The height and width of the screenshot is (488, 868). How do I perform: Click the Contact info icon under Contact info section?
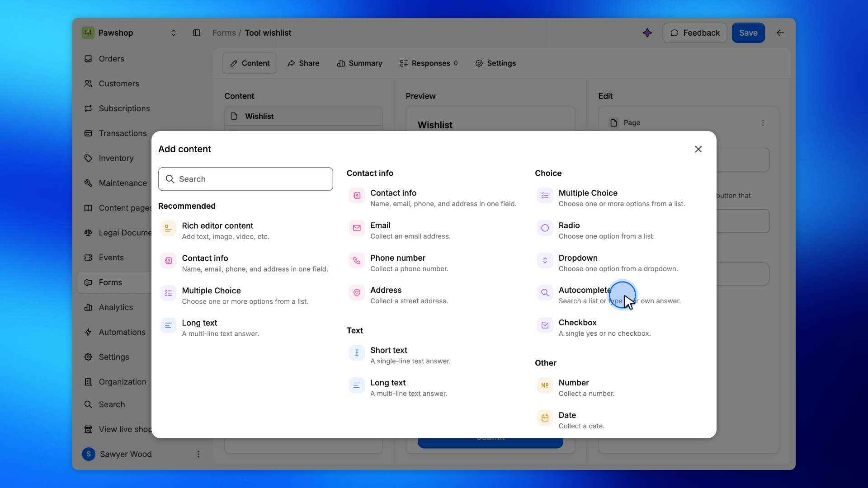point(357,196)
